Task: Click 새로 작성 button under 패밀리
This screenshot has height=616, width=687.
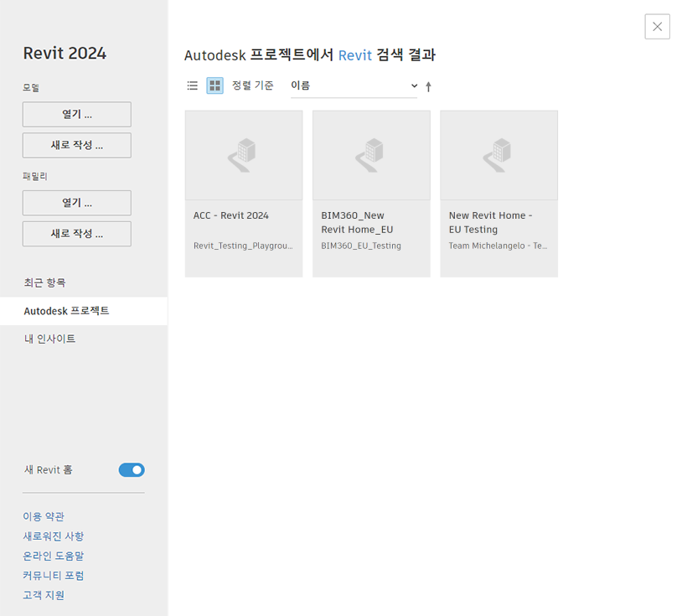Action: click(77, 234)
